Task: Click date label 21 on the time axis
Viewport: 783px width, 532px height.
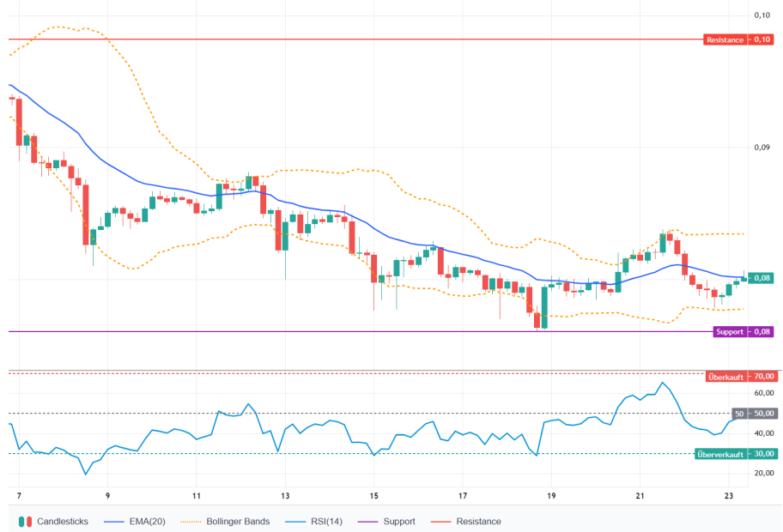Action: click(640, 496)
